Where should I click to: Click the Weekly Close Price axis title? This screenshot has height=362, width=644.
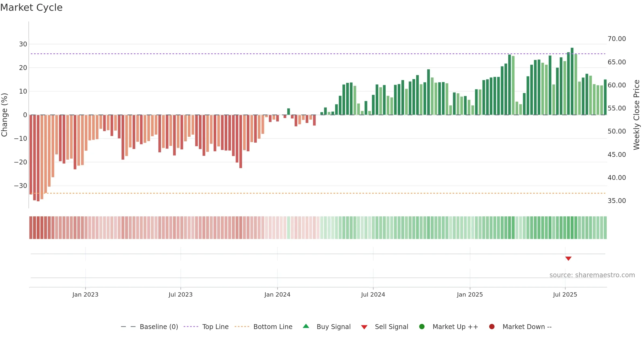coord(636,115)
